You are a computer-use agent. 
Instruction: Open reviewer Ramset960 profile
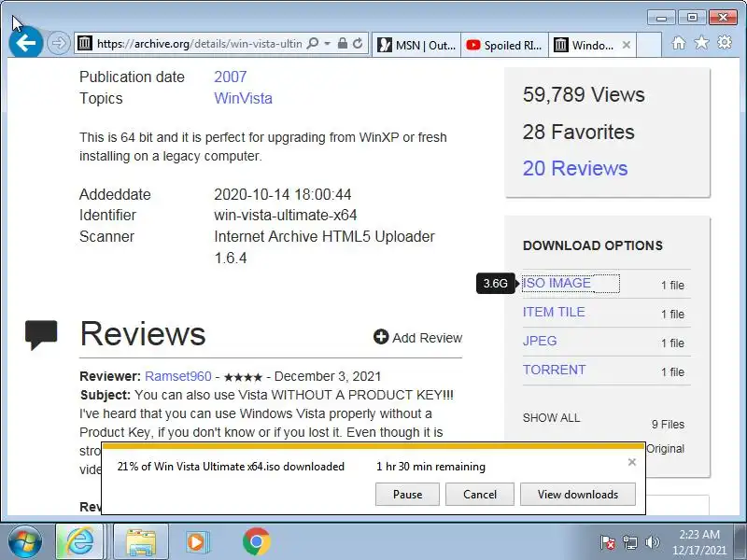[177, 376]
